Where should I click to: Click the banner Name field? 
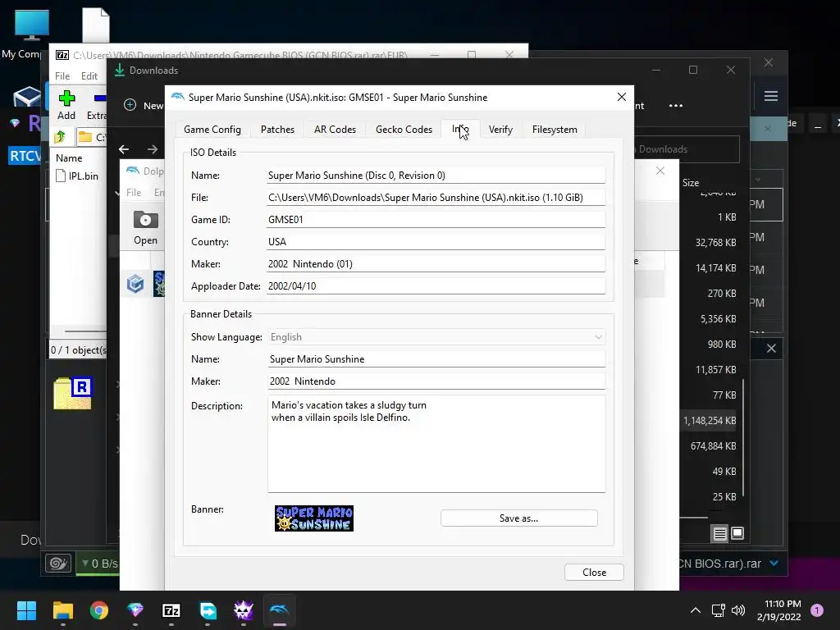436,359
